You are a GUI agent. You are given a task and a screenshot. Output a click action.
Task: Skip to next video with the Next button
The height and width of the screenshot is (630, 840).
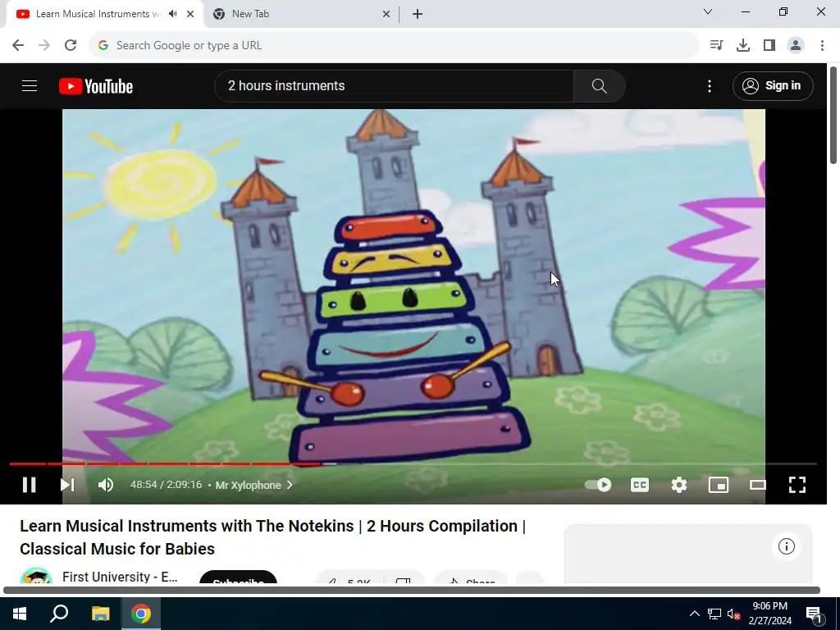click(x=67, y=485)
